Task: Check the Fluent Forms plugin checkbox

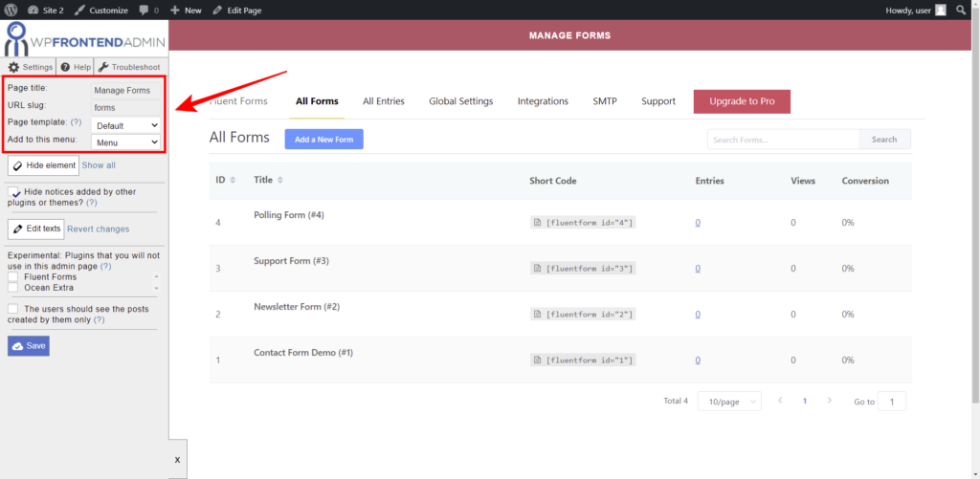Action: (x=13, y=276)
